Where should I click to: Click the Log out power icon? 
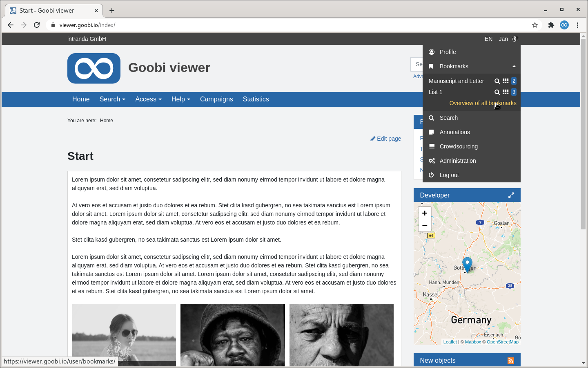click(431, 175)
